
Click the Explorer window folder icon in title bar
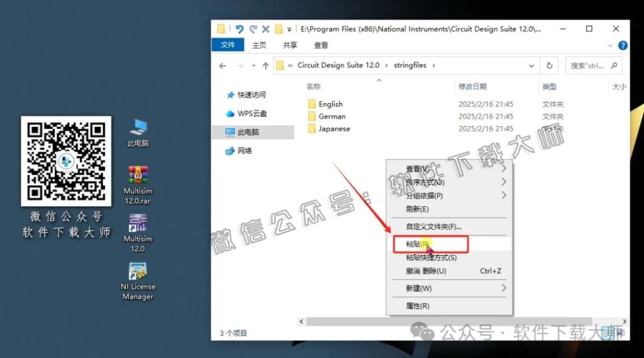pos(221,29)
